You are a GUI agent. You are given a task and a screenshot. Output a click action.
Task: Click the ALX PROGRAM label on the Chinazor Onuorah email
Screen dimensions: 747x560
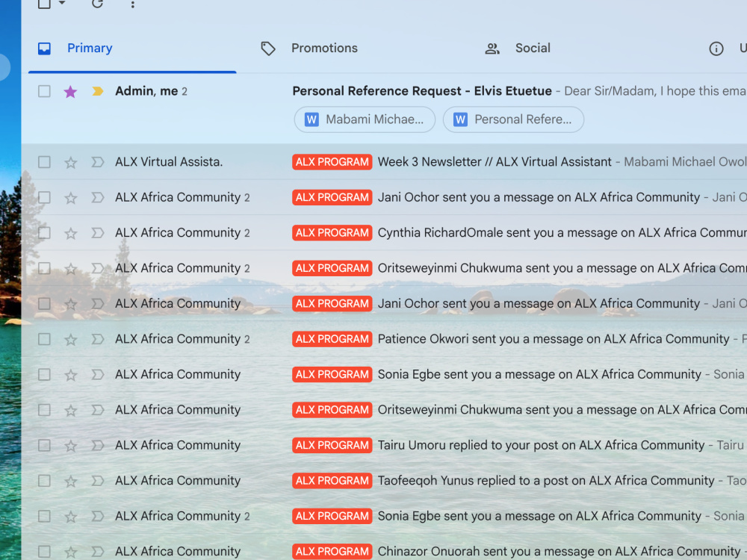[332, 552]
